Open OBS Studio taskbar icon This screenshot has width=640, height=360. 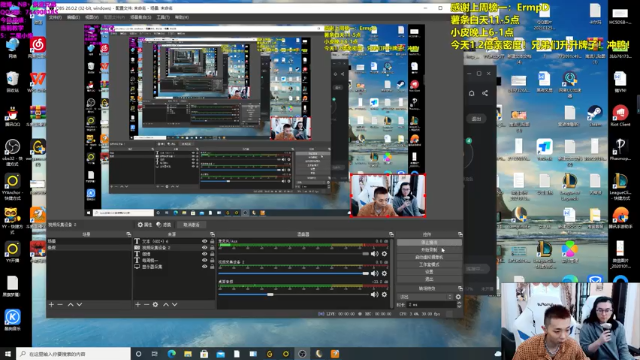(302, 353)
